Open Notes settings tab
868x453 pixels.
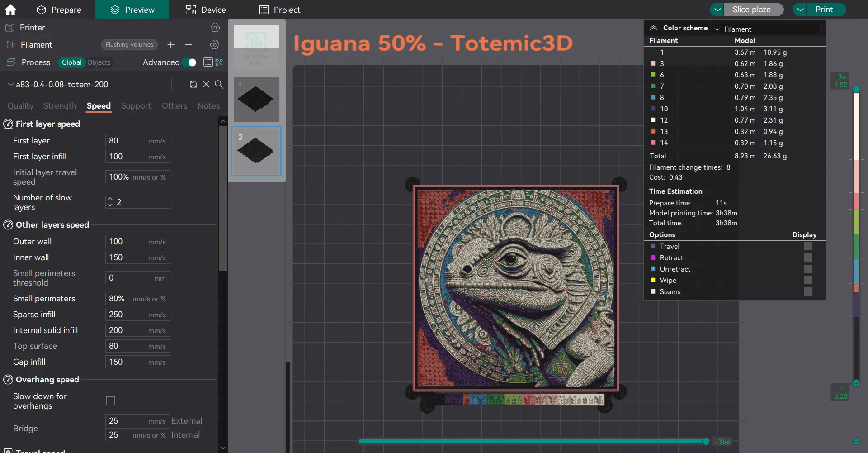tap(208, 105)
